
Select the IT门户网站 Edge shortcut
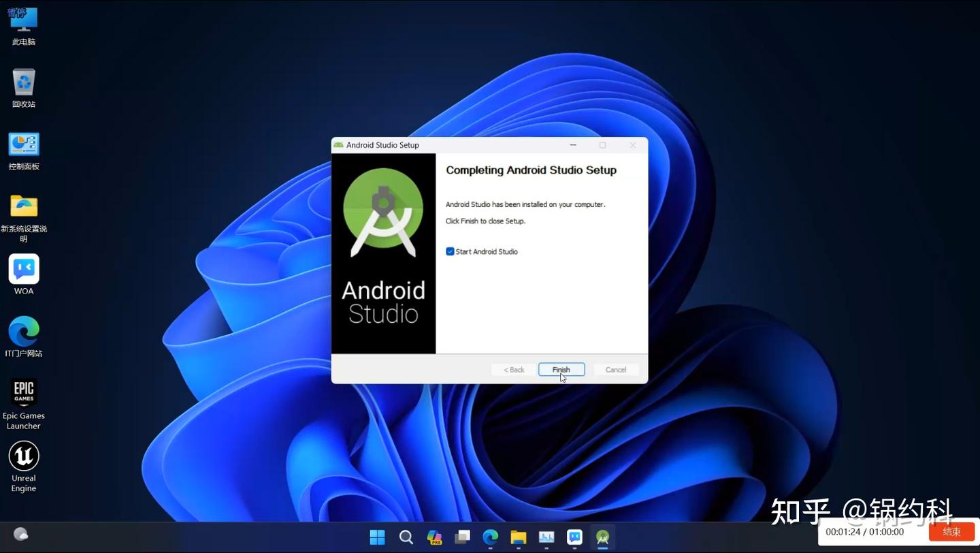click(x=24, y=337)
